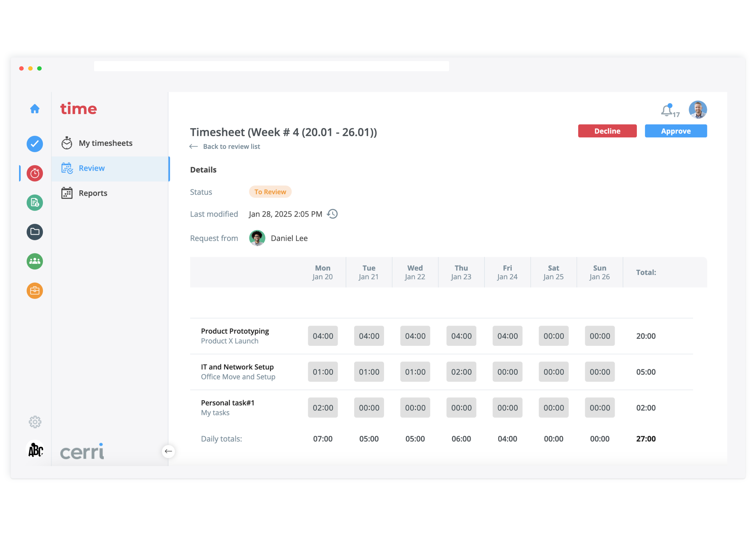Open the dark folder projects module

(x=35, y=232)
